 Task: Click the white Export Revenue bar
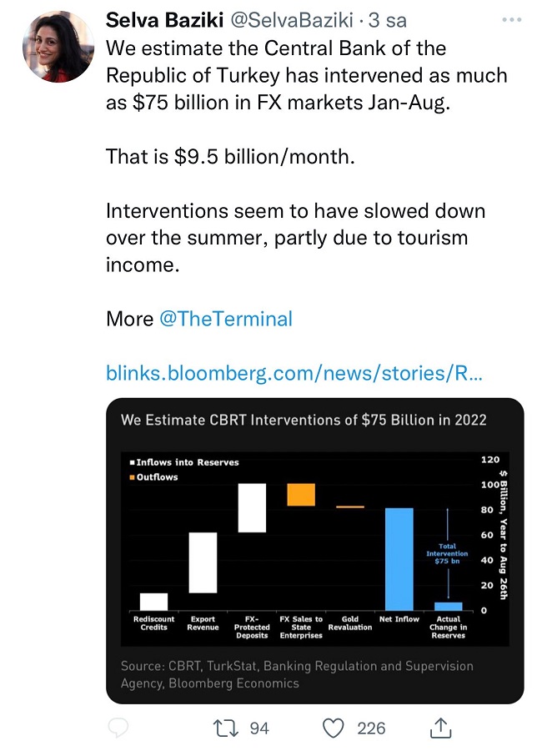(203, 562)
